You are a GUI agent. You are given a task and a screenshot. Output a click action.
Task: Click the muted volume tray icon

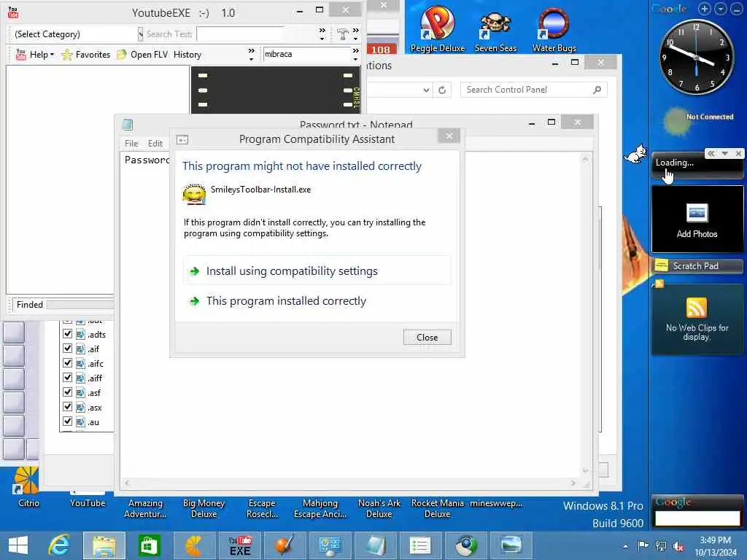click(678, 546)
